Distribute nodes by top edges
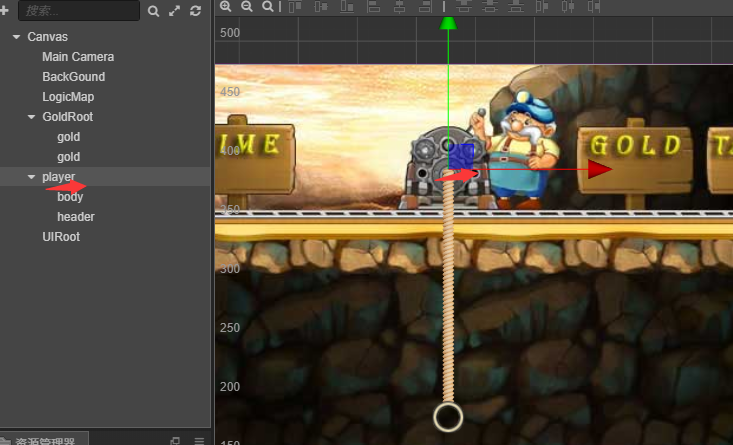 coord(464,6)
